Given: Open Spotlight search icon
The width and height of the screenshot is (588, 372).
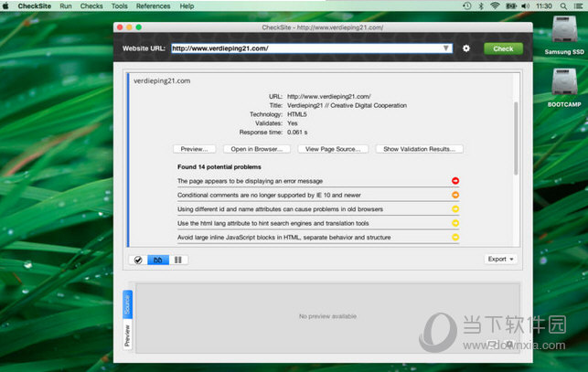Looking at the screenshot, I should click(x=563, y=6).
